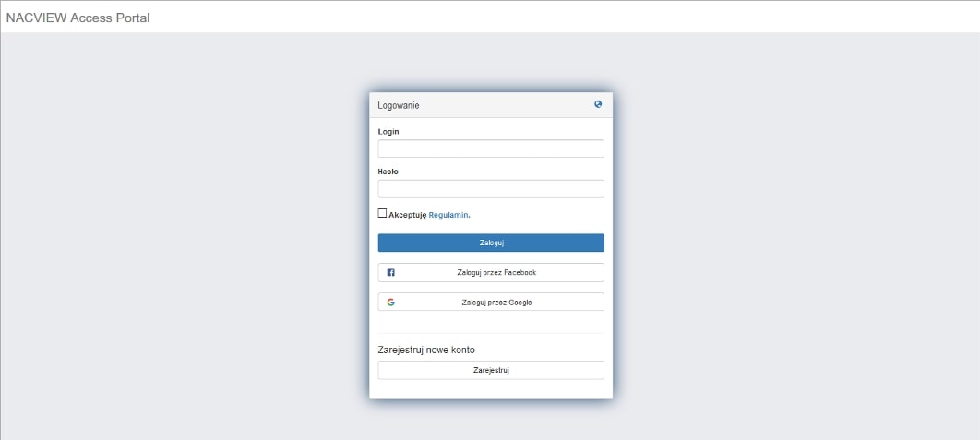Click the Zarejestruj nowe konto heading
The width and height of the screenshot is (980, 440).
[426, 350]
